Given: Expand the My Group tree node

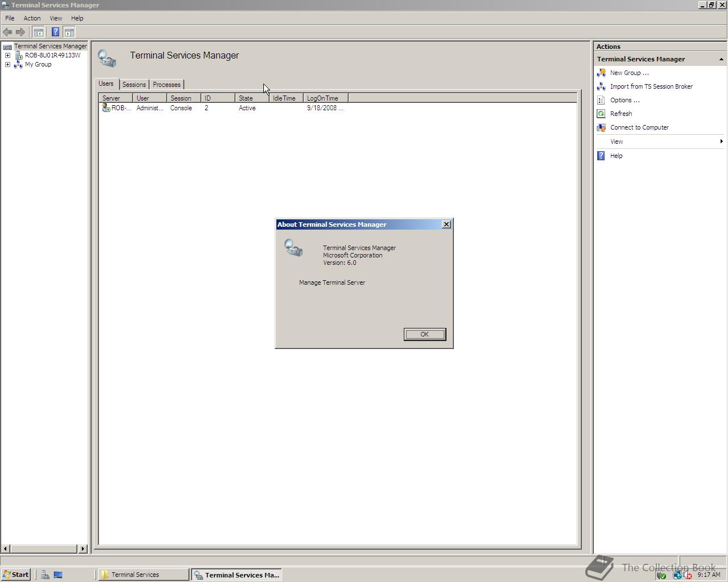Looking at the screenshot, I should pyautogui.click(x=7, y=64).
